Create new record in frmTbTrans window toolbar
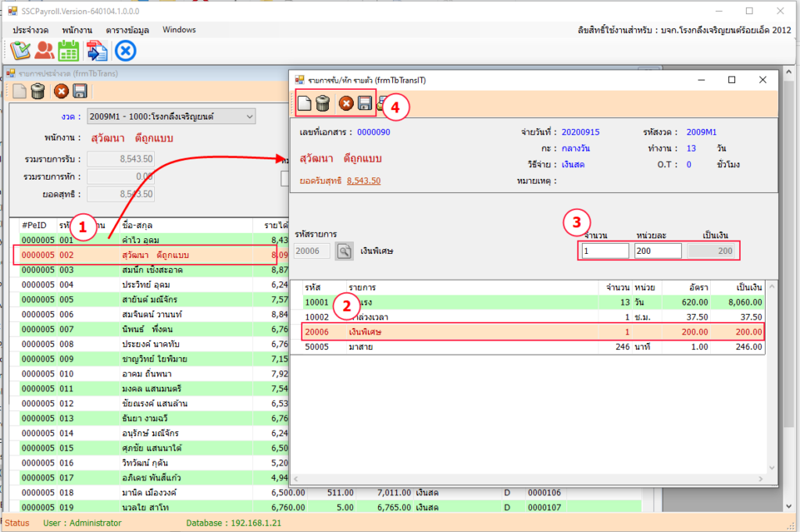 point(20,91)
